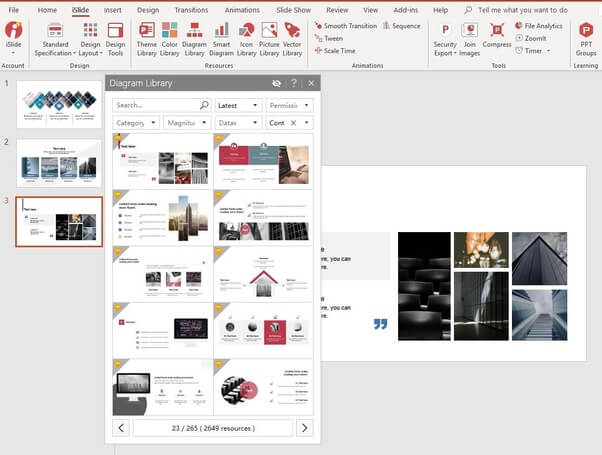Open Smart Diagram tool
This screenshot has height=455, width=602.
[x=220, y=39]
